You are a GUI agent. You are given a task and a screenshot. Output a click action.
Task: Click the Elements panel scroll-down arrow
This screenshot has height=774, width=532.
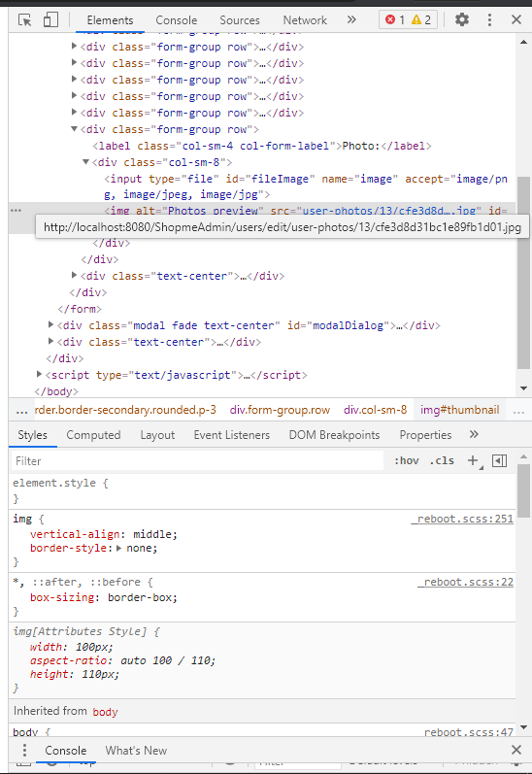click(x=523, y=388)
